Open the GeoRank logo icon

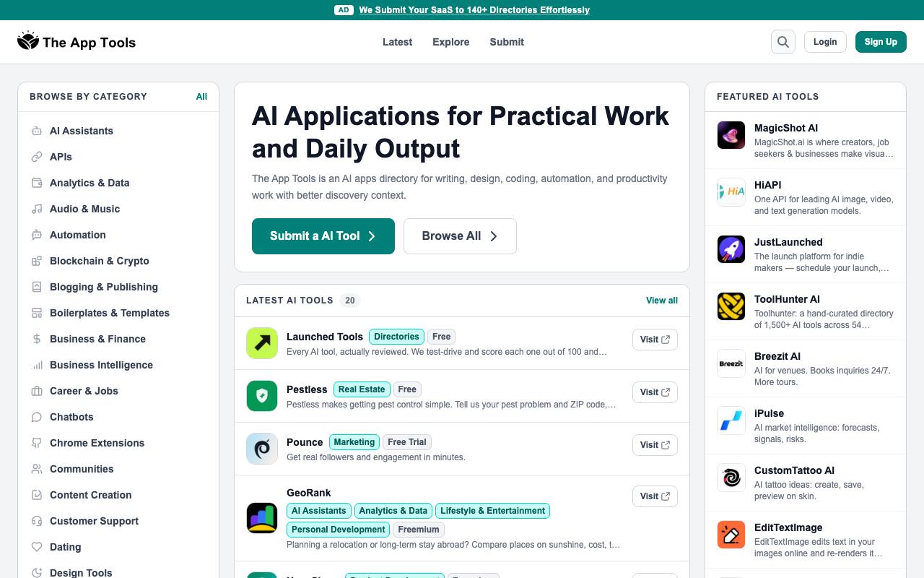(x=262, y=518)
